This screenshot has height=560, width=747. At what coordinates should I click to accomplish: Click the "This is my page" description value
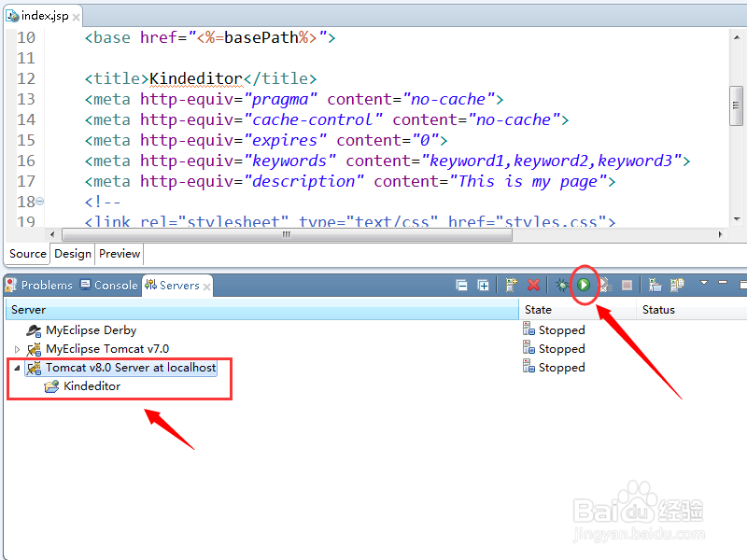(528, 181)
